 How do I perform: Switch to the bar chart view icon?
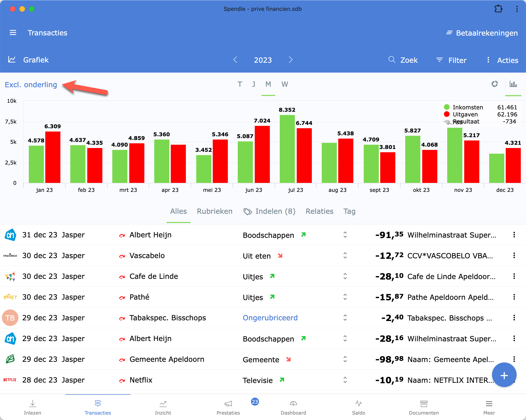[513, 84]
